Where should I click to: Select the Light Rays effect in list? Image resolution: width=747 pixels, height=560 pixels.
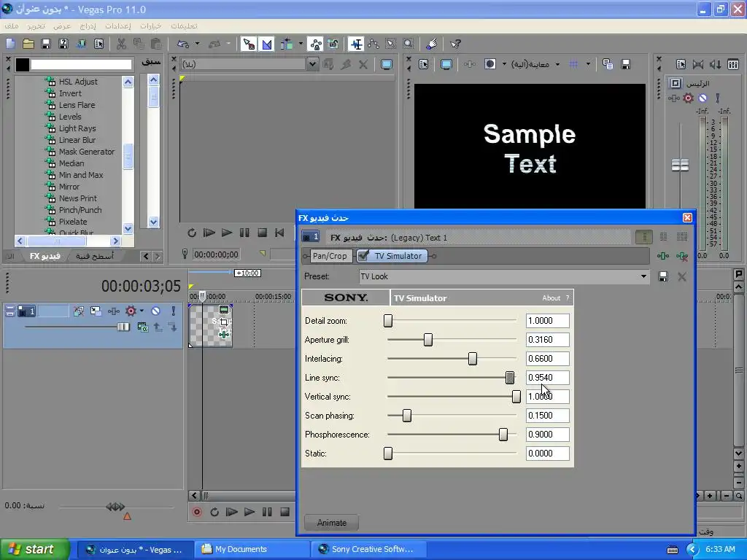pos(77,128)
